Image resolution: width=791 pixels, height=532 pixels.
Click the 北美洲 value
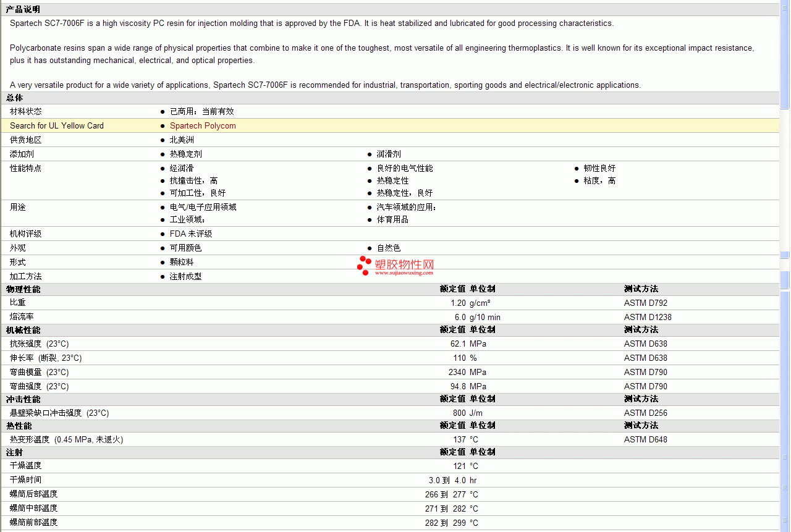[x=182, y=140]
